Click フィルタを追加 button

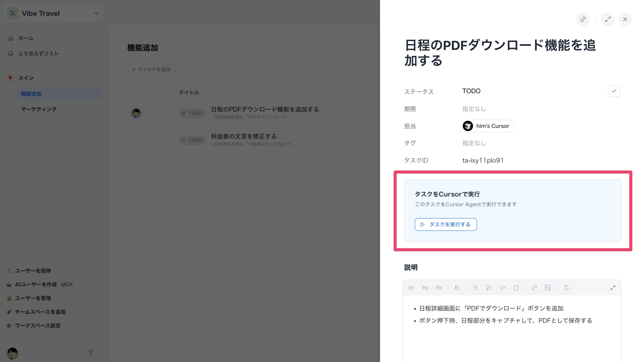(x=151, y=69)
